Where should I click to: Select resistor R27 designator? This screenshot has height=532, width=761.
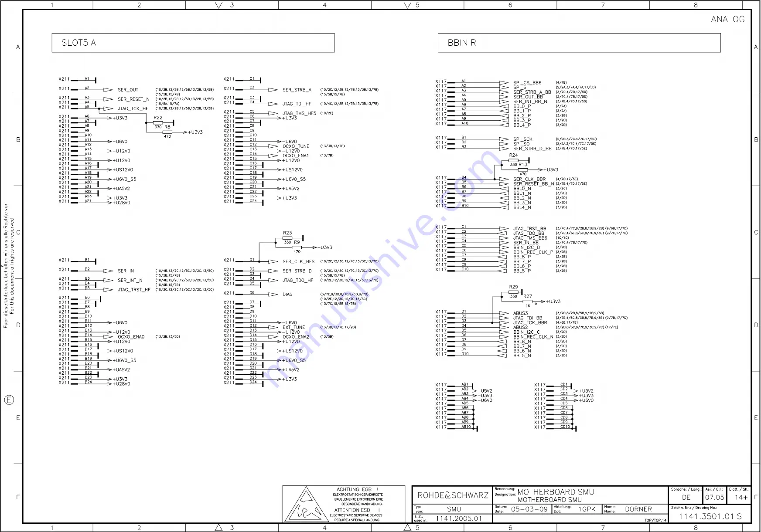point(528,296)
